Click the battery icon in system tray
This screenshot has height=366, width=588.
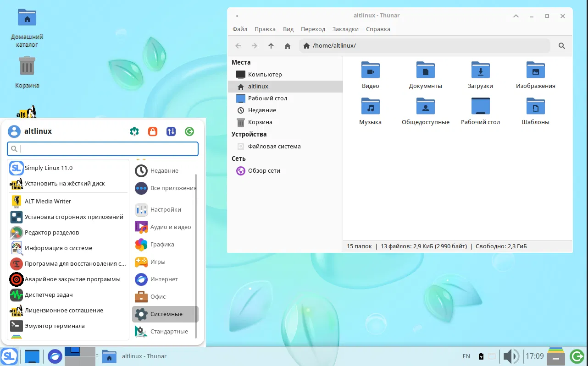click(481, 356)
